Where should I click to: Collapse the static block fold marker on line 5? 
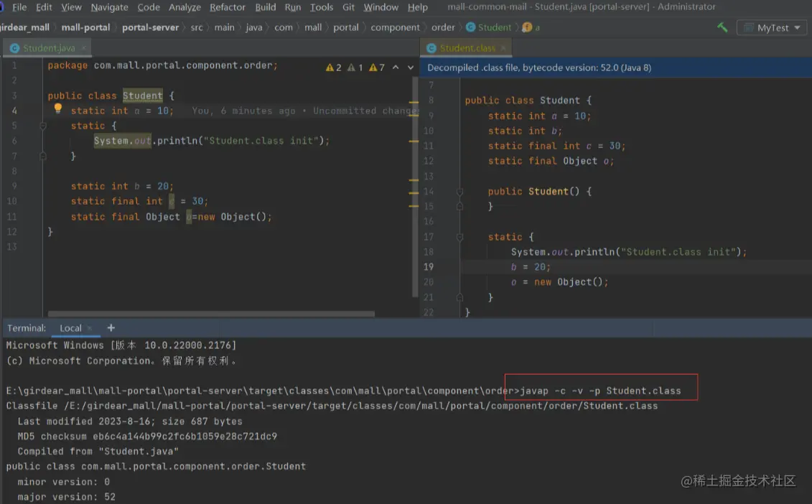[x=43, y=126]
